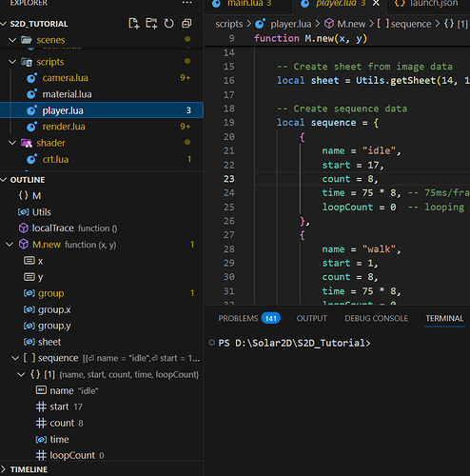This screenshot has width=470, height=476.
Task: Expand the TIMELINE section
Action: coord(4,469)
